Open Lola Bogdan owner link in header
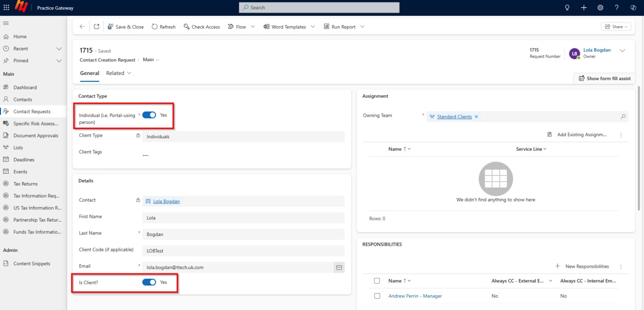 (597, 50)
